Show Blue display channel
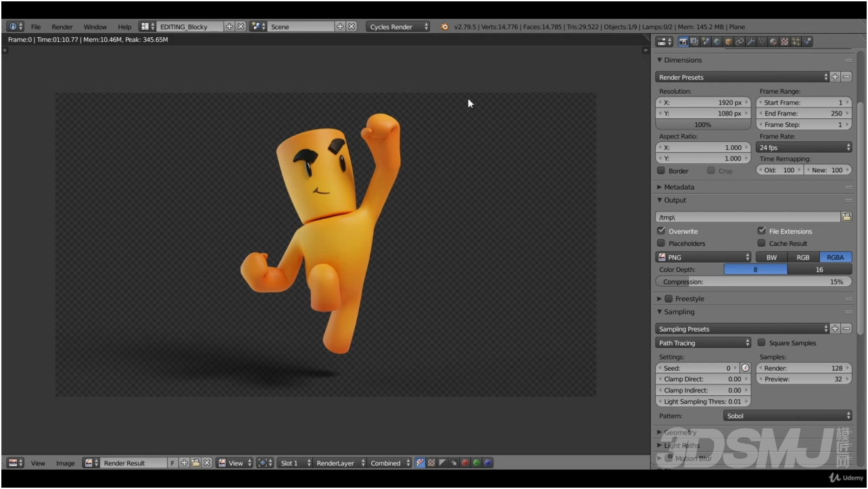Image resolution: width=868 pixels, height=489 pixels. click(x=487, y=463)
